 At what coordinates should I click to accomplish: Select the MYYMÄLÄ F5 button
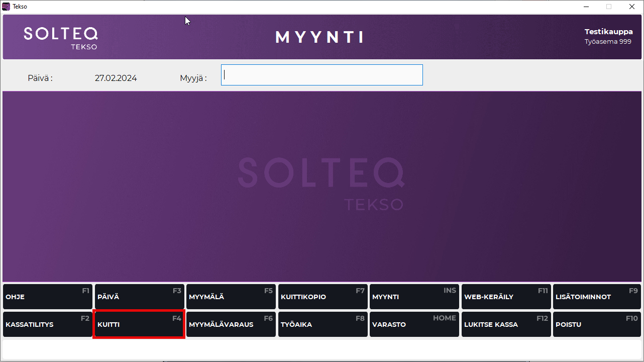coord(231,297)
